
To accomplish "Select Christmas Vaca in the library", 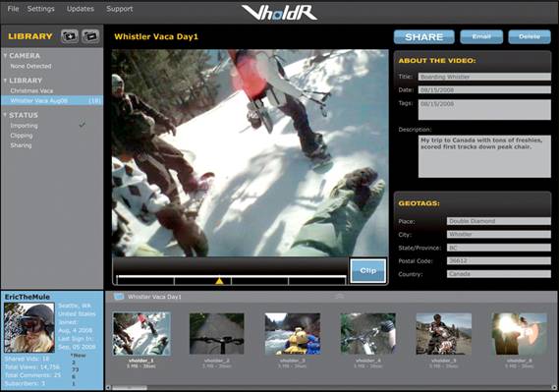I will pos(31,90).
